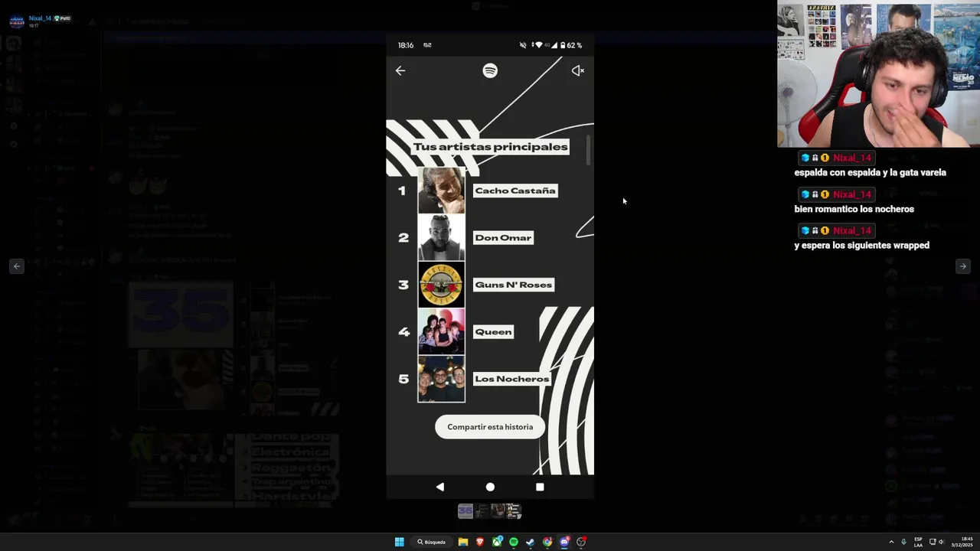The image size is (980, 551).
Task: Click the network icon in the system tray
Action: pos(932,542)
